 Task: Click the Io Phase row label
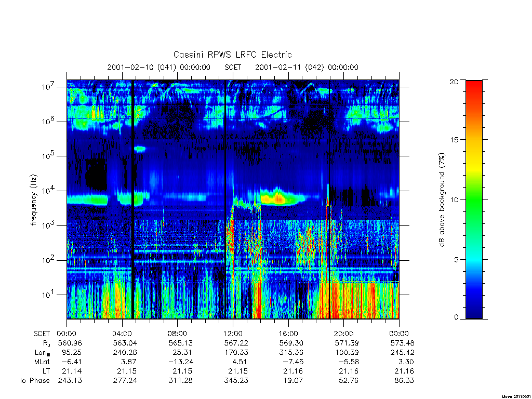pos(35,381)
